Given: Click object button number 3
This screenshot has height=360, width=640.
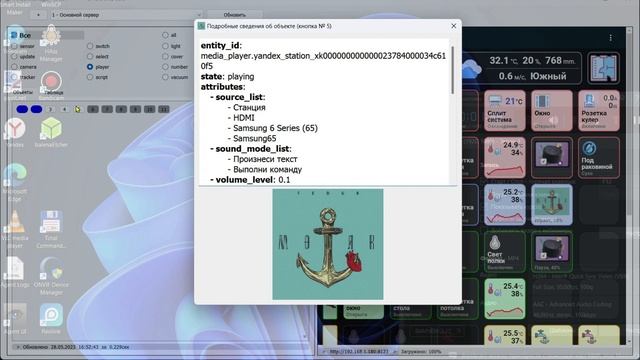Looking at the screenshot, I should [x=50, y=109].
